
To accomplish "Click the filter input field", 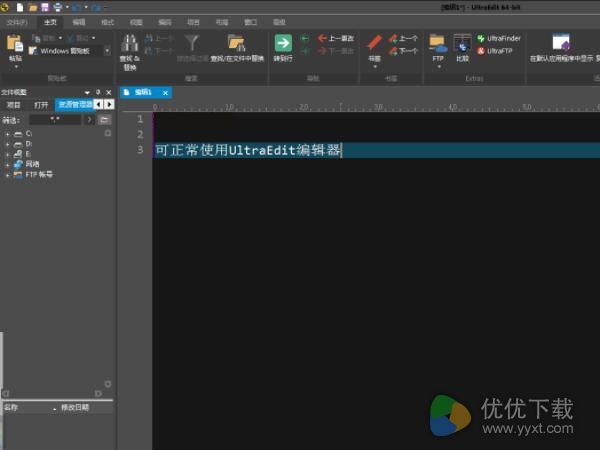I will [55, 120].
